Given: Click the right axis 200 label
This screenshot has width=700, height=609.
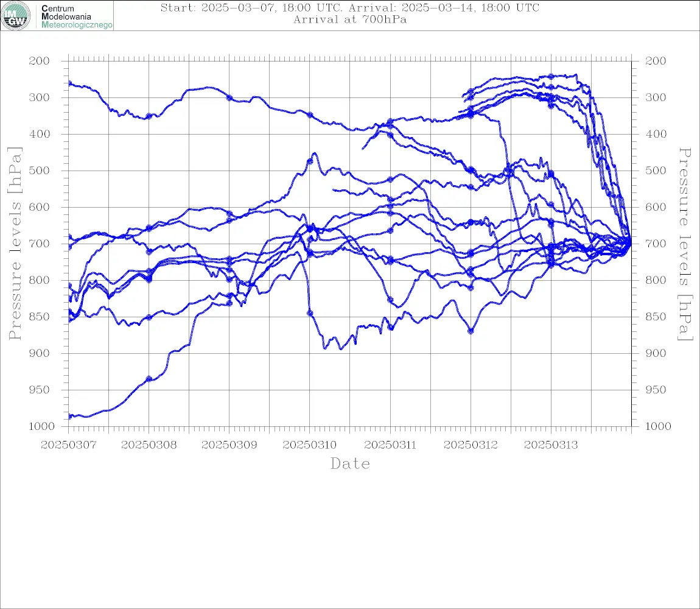Looking at the screenshot, I should 656,61.
